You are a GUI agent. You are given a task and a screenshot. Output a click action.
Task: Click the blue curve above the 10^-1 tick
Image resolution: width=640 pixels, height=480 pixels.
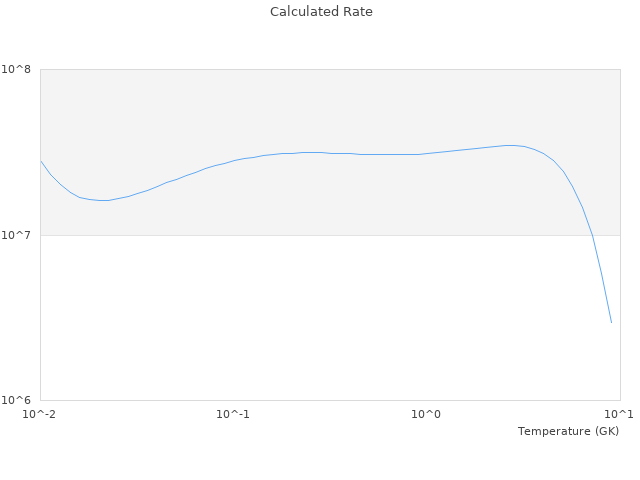pyautogui.click(x=233, y=160)
